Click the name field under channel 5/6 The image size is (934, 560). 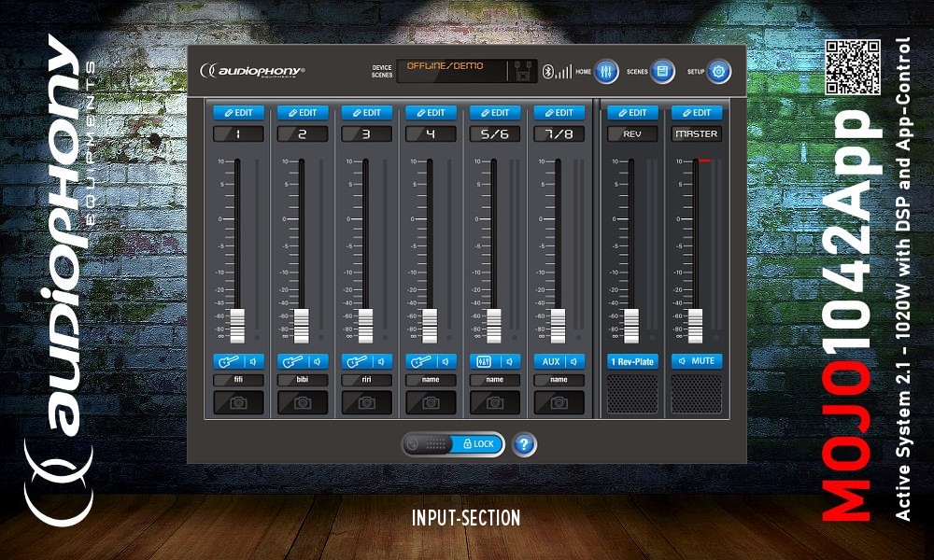pyautogui.click(x=495, y=380)
